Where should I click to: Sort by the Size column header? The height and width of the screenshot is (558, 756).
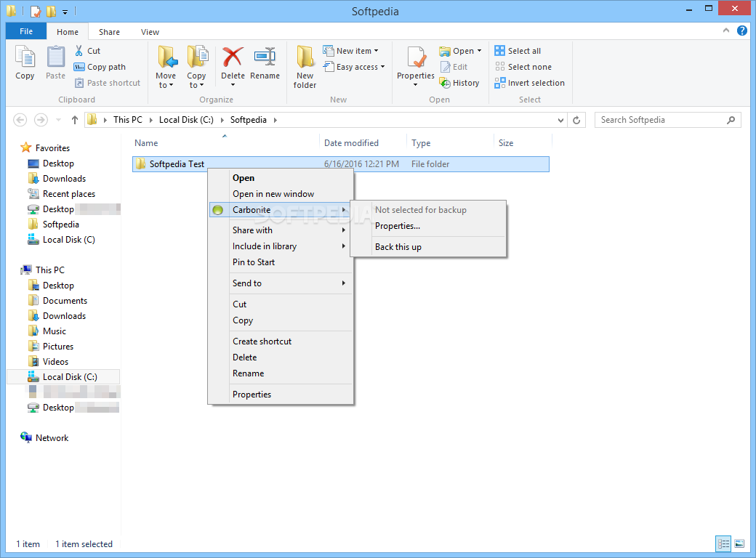506,143
